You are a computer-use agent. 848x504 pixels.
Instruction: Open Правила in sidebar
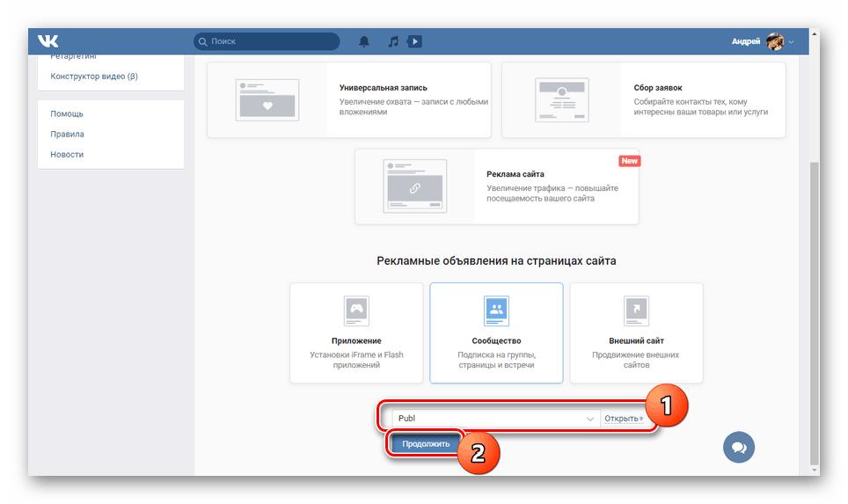[67, 134]
